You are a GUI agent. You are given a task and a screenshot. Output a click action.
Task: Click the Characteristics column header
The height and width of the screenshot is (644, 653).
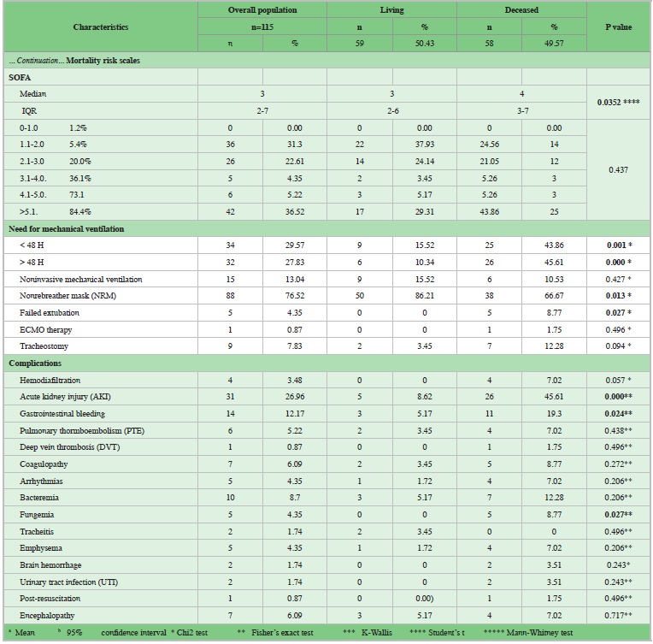point(100,27)
